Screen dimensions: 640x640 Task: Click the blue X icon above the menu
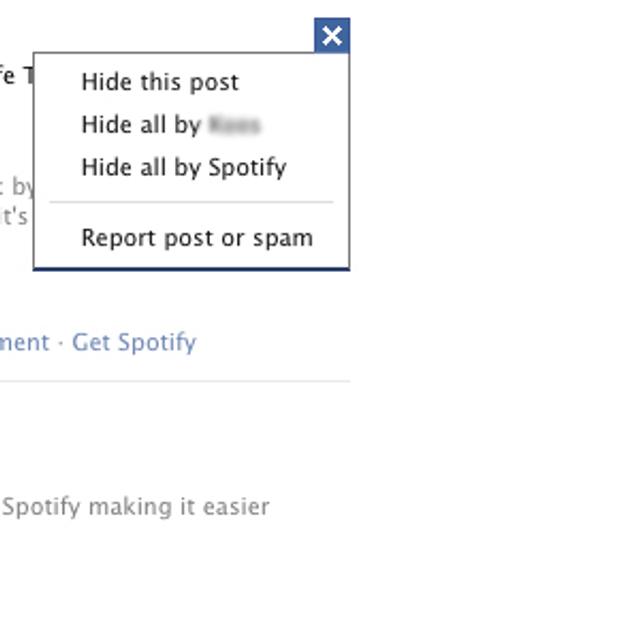click(x=332, y=36)
